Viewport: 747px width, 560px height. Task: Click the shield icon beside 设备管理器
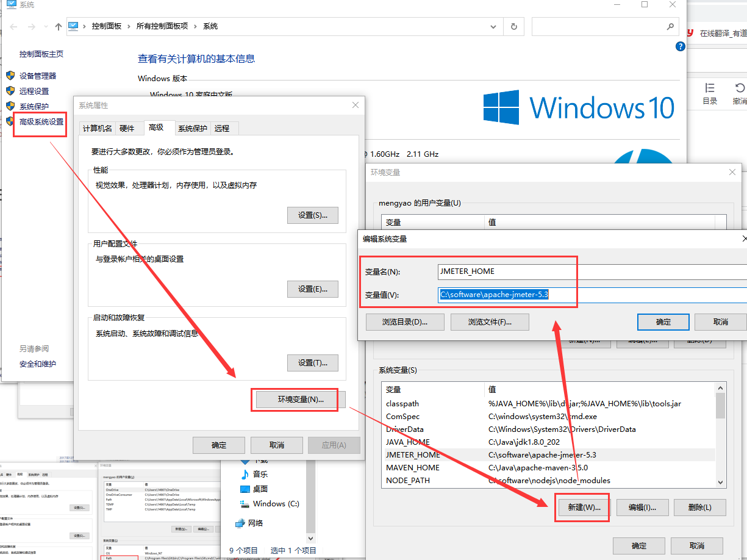tap(10, 76)
